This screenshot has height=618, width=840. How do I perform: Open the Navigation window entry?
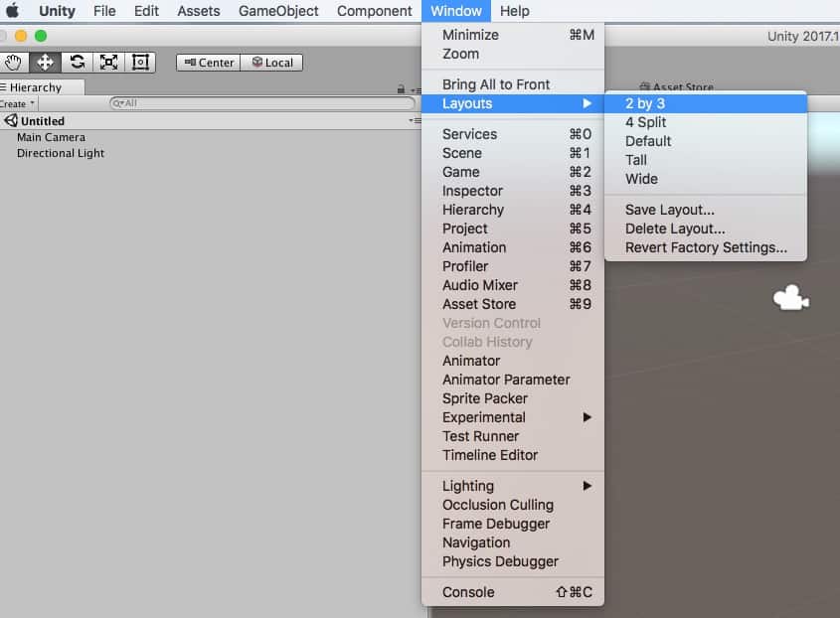pos(513,542)
